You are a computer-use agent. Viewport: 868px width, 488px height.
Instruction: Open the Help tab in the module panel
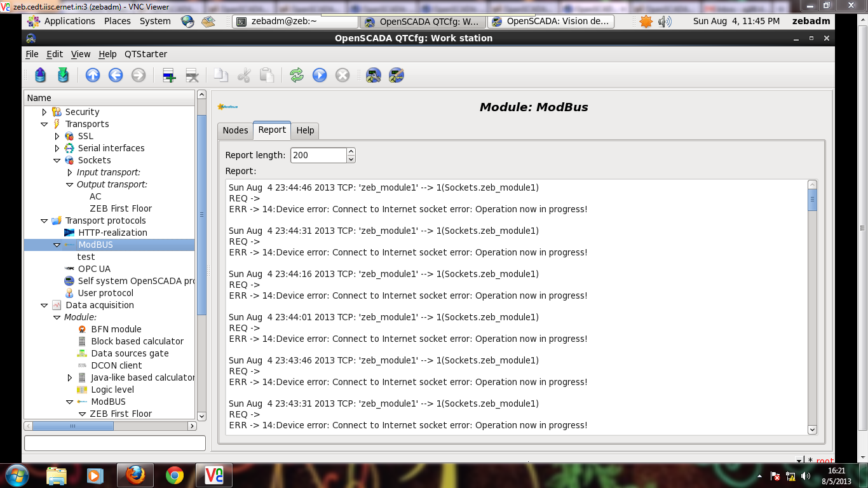pos(305,130)
